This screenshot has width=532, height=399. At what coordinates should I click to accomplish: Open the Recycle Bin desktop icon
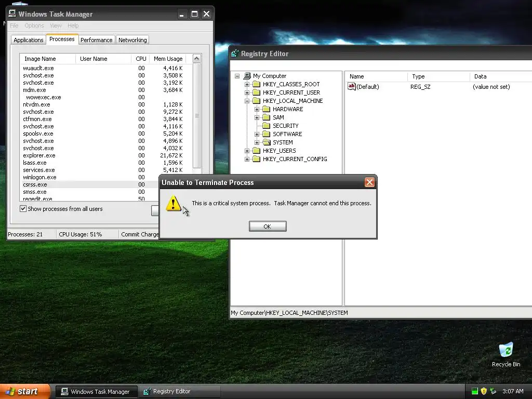coord(506,355)
